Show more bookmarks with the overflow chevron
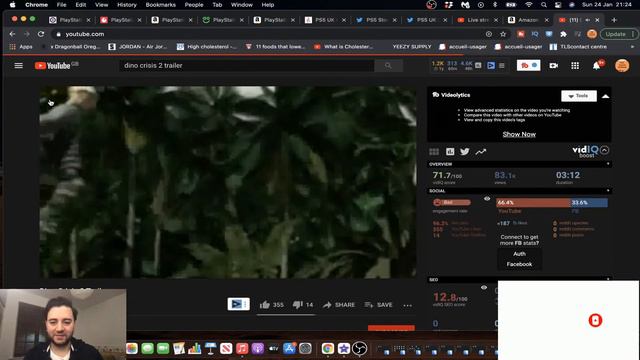 coord(632,47)
